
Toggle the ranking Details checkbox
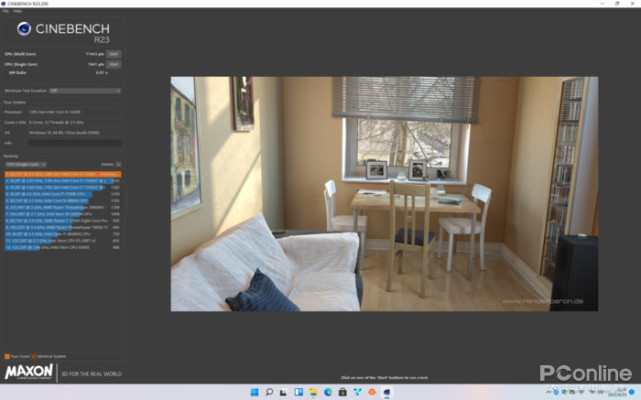click(118, 164)
